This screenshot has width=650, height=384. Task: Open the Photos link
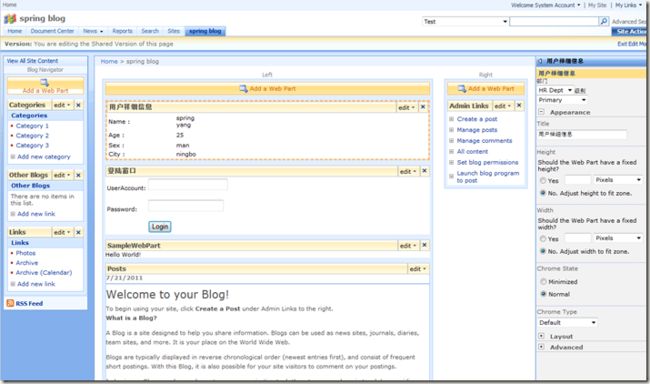point(26,253)
